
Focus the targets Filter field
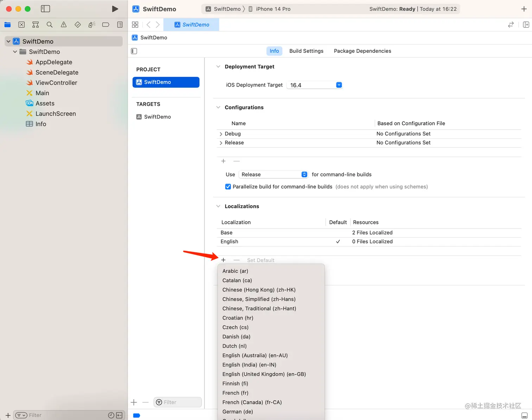tap(178, 402)
